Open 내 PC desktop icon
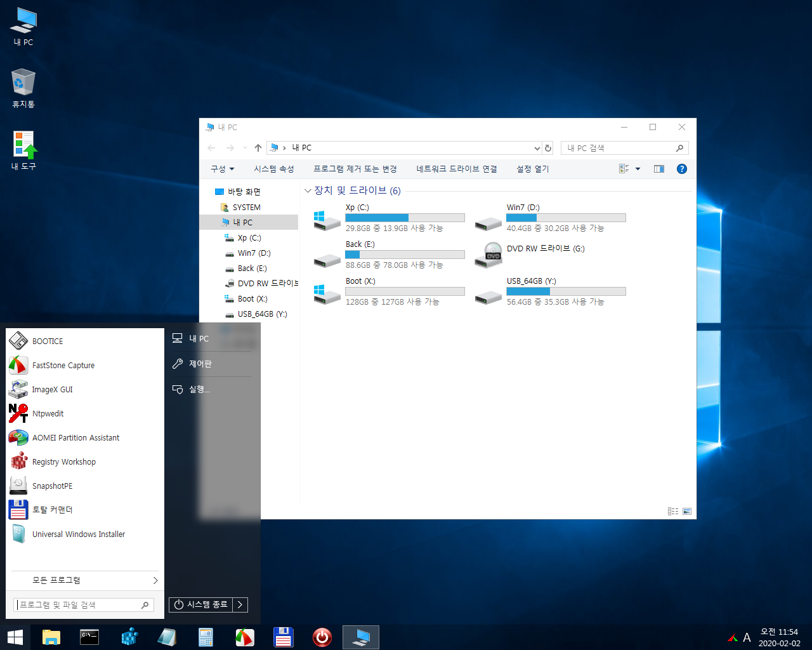The image size is (812, 650). 23,27
